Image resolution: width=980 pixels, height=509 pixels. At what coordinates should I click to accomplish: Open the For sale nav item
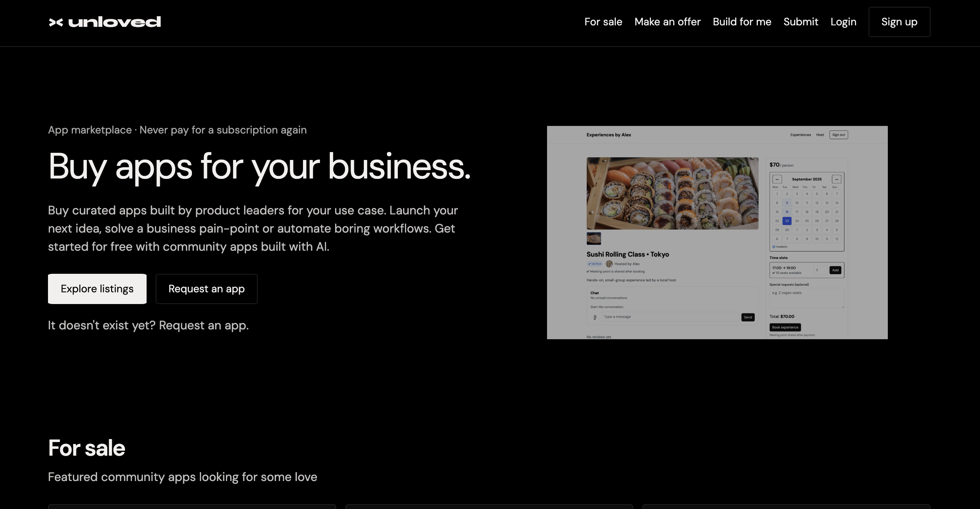click(x=603, y=22)
